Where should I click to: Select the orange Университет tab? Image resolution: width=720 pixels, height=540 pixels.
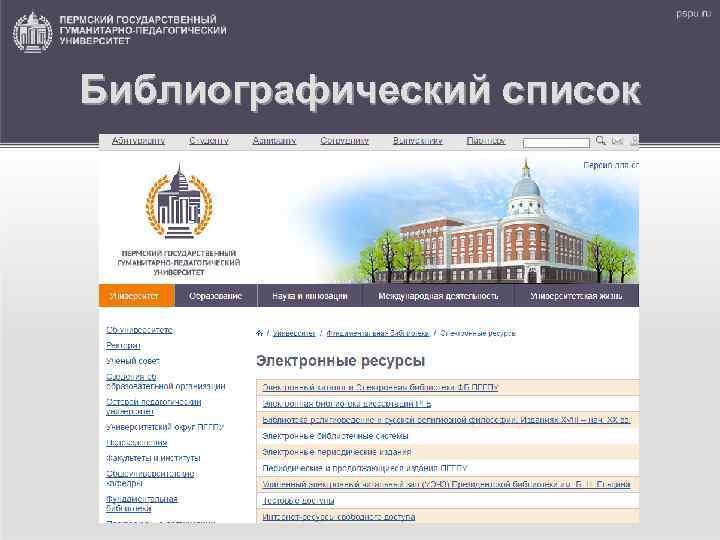tap(137, 295)
